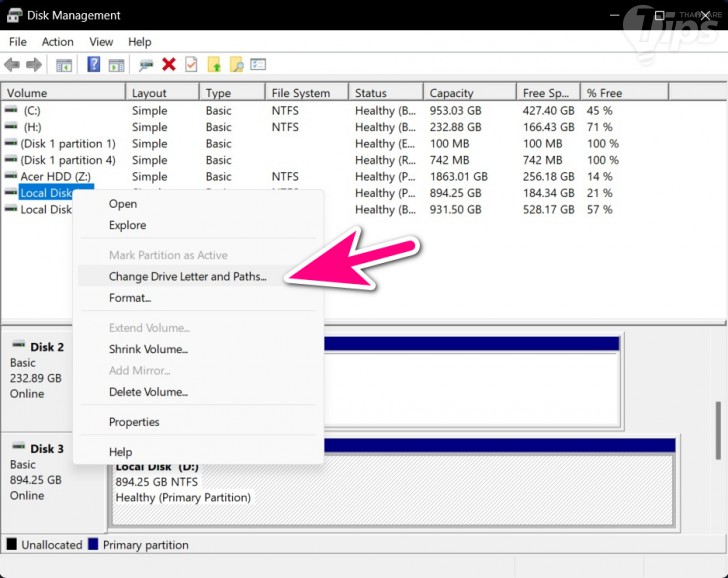Click the red X Delete toolbar icon
The width and height of the screenshot is (728, 578).
click(x=169, y=65)
